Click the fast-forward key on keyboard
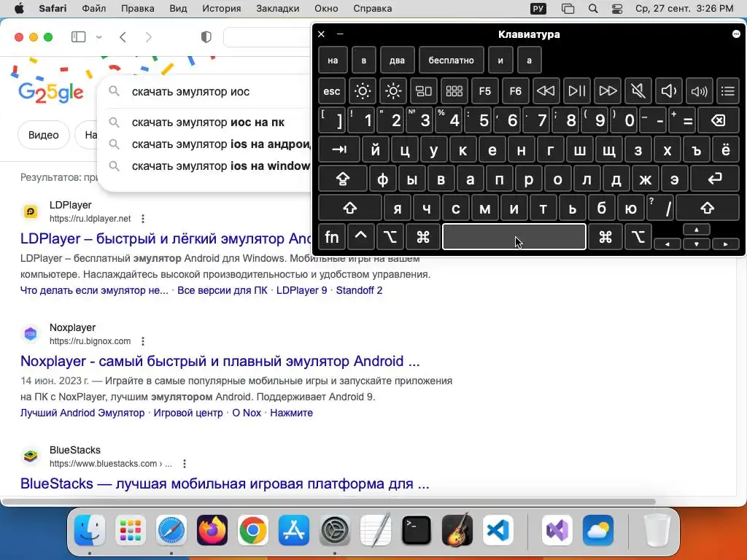Image resolution: width=747 pixels, height=560 pixels. 608,91
